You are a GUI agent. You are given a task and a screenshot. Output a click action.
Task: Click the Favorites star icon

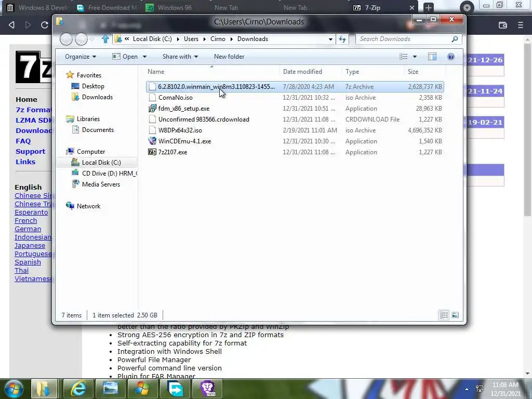coord(70,75)
